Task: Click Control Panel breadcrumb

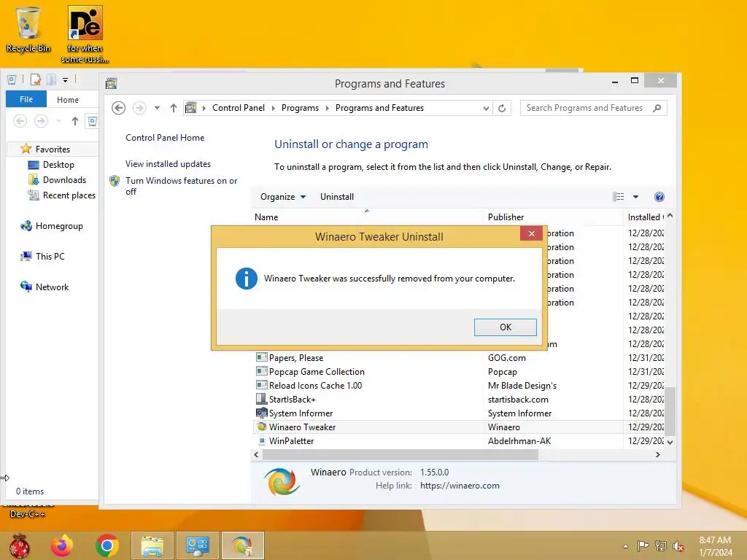Action: point(239,108)
